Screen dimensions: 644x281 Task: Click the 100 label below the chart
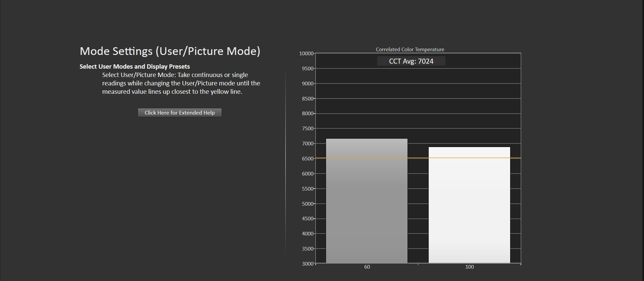coord(469,267)
